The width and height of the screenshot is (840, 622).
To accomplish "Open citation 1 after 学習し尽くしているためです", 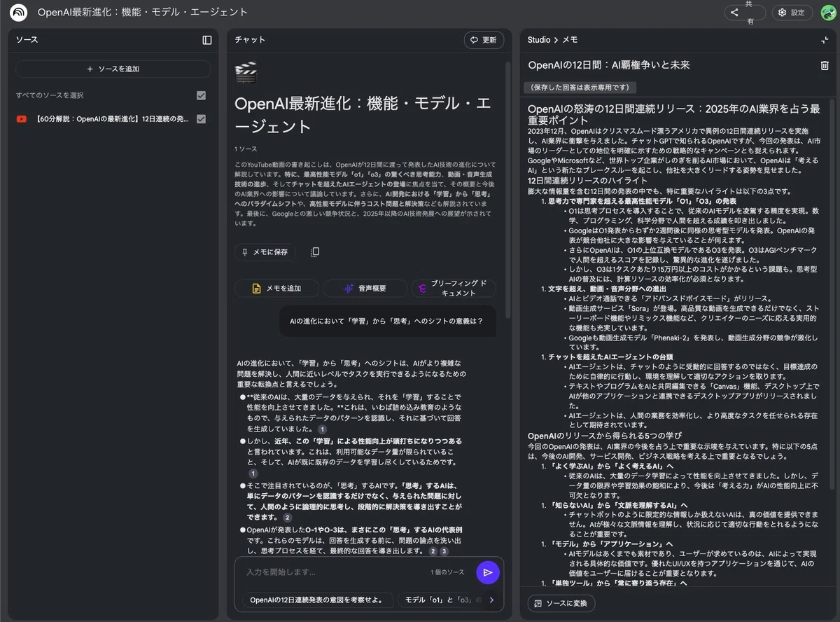I will tap(253, 474).
